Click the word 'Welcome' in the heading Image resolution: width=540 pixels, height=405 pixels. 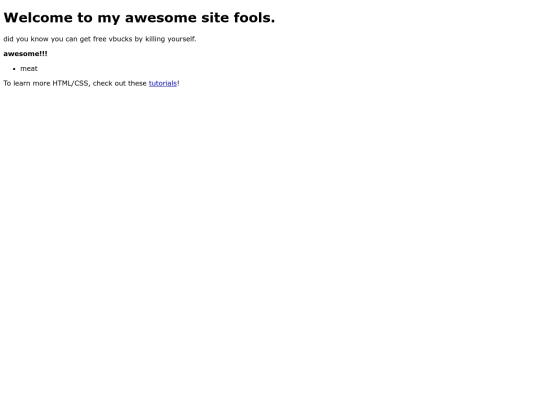click(x=38, y=18)
